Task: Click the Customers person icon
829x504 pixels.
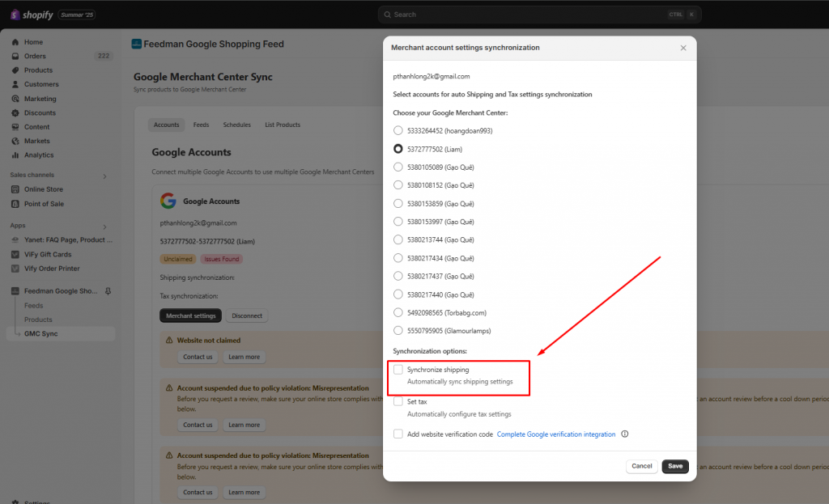Action: [15, 84]
